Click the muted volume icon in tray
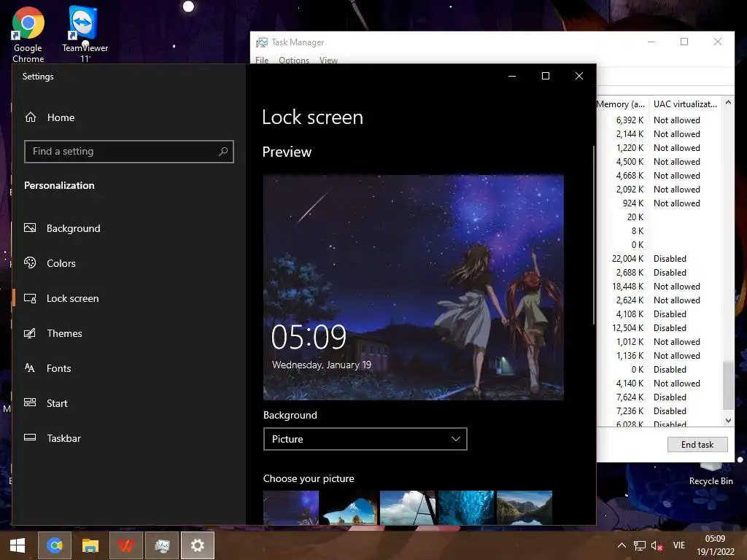 pos(657,545)
